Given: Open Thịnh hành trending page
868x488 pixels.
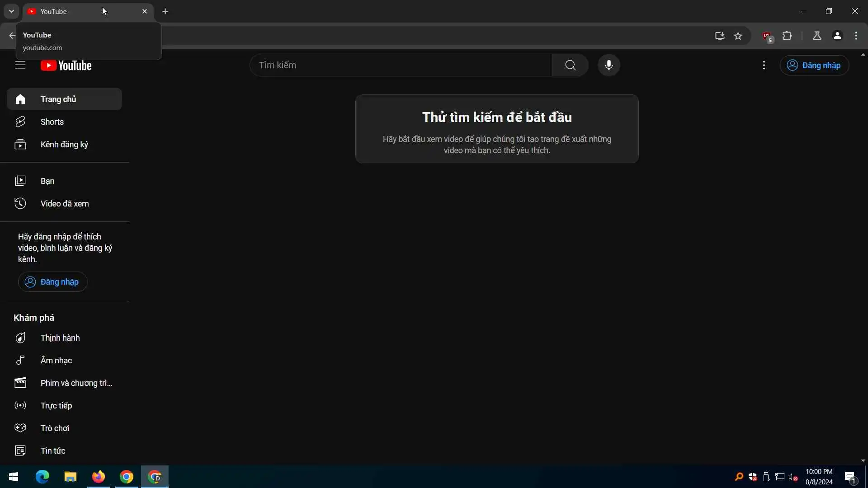Looking at the screenshot, I should (60, 338).
